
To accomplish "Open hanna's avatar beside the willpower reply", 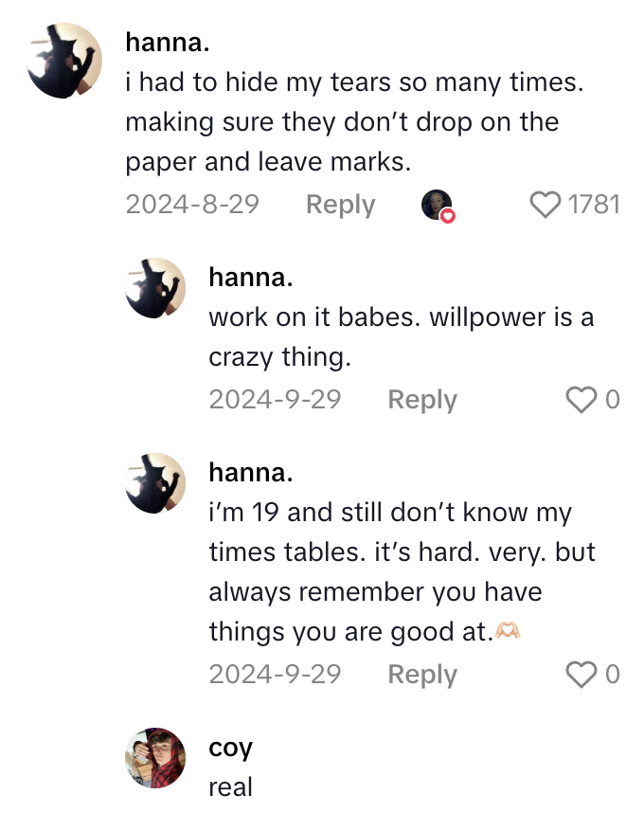I will (x=155, y=288).
